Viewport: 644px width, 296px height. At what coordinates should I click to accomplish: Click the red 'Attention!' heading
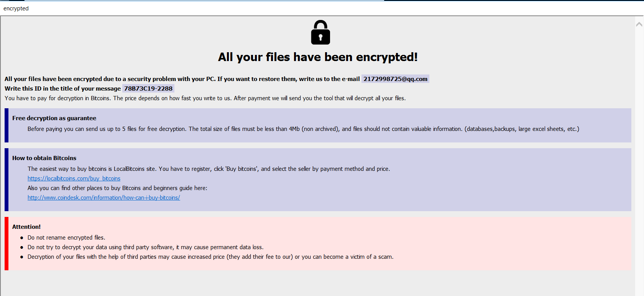point(26,227)
